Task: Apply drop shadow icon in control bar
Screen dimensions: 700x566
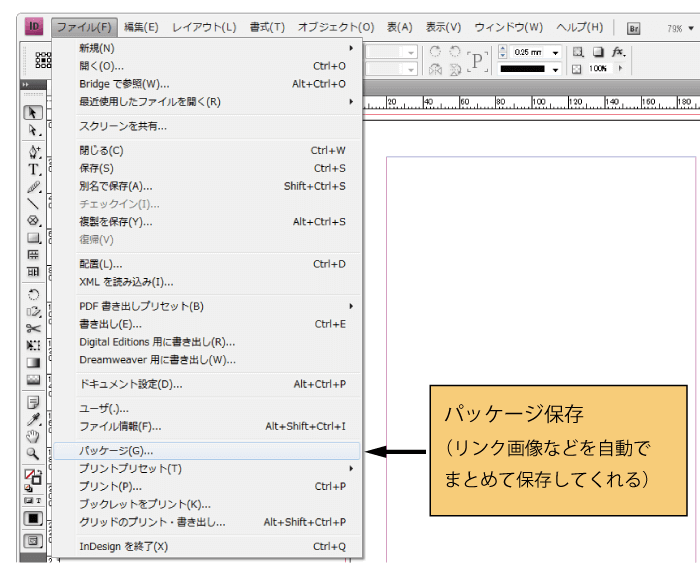Action: point(598,51)
